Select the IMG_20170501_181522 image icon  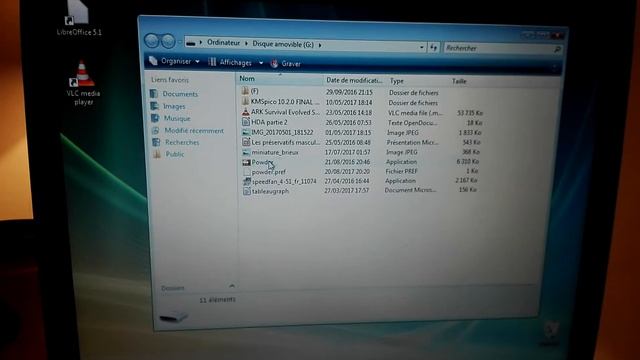click(246, 132)
